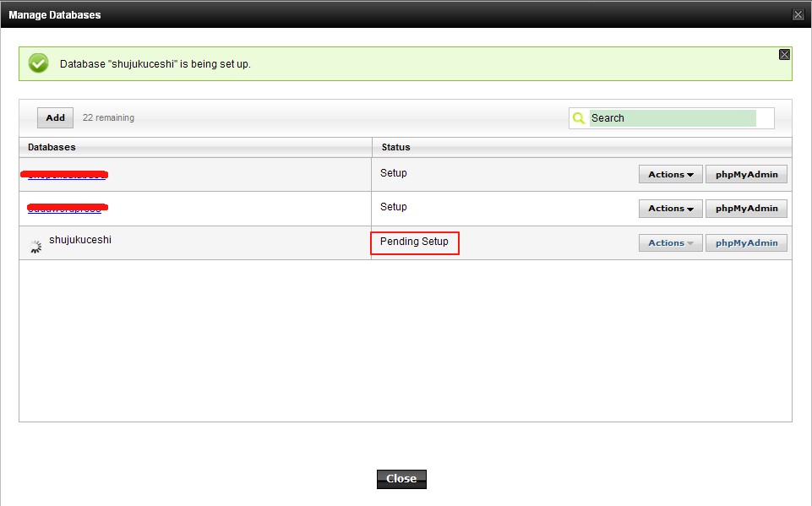Launch phpMyAdmin for the first database
Screen dimensions: 812x506
(x=746, y=175)
